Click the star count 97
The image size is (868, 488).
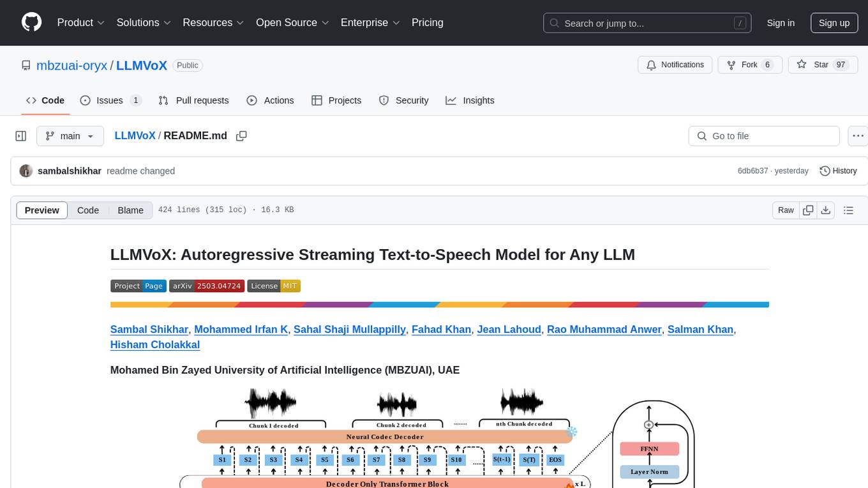coord(841,65)
